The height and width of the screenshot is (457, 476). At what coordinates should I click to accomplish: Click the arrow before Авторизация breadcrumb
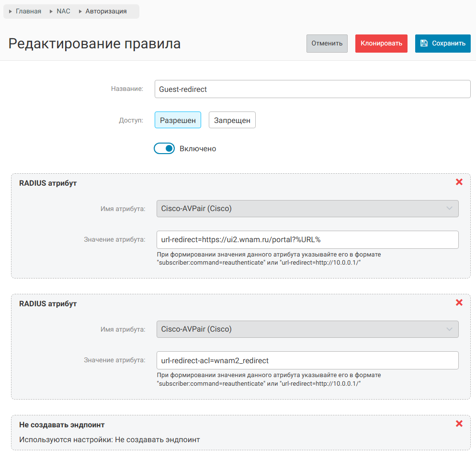[x=80, y=11]
